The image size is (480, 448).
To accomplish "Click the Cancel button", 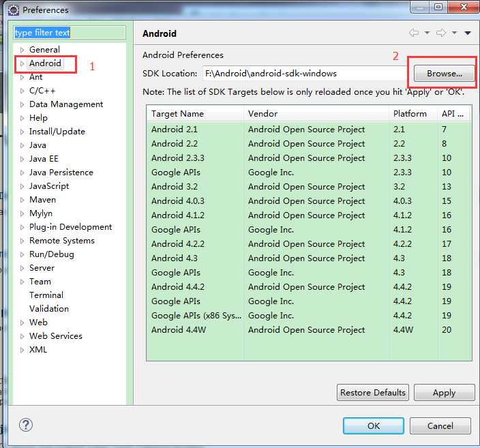I will tap(440, 426).
